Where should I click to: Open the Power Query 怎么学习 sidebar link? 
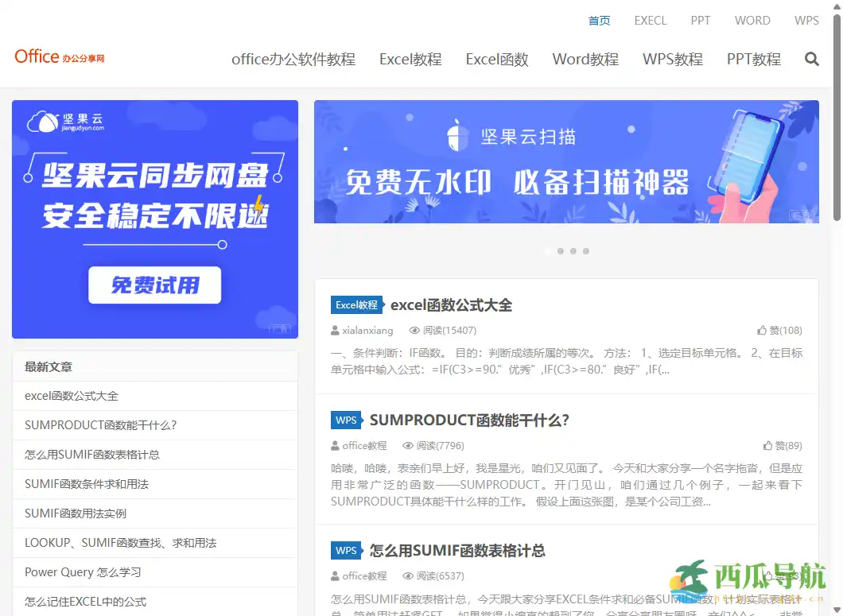coord(77,572)
